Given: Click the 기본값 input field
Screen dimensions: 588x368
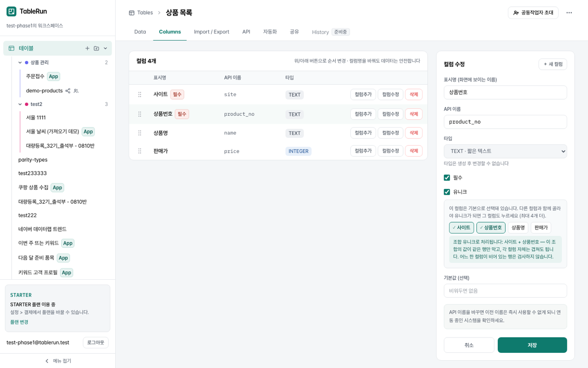Looking at the screenshot, I should (505, 290).
